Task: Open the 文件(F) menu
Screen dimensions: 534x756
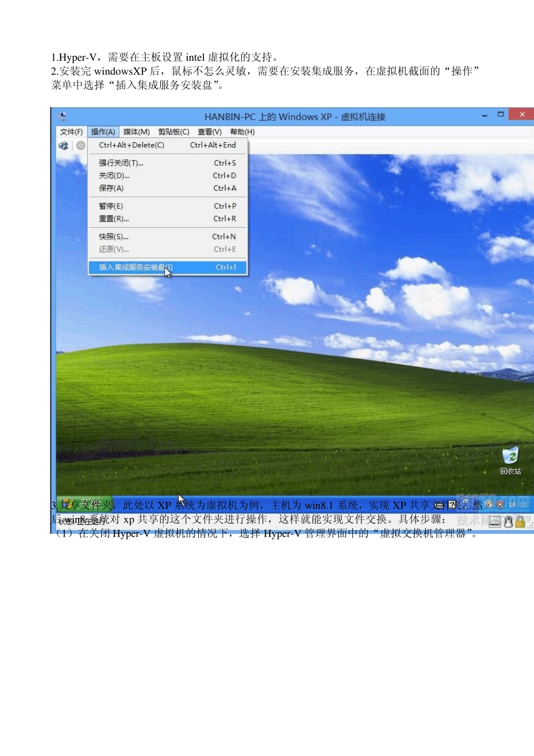Action: (71, 132)
